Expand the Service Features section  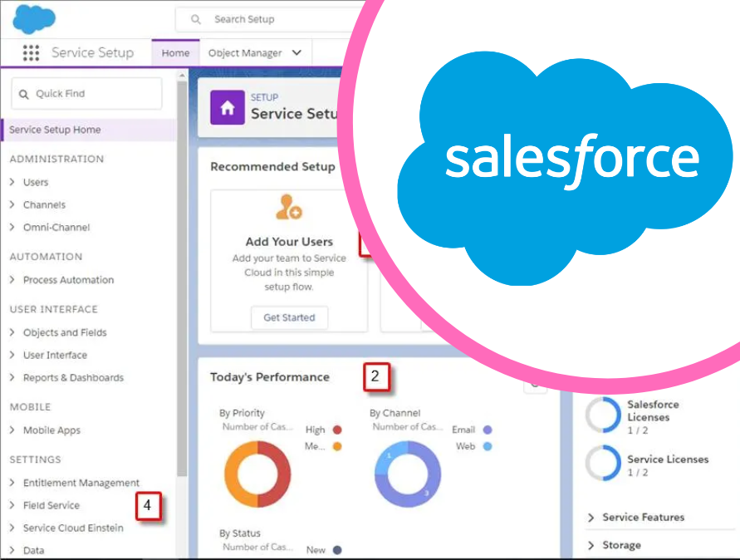click(591, 518)
